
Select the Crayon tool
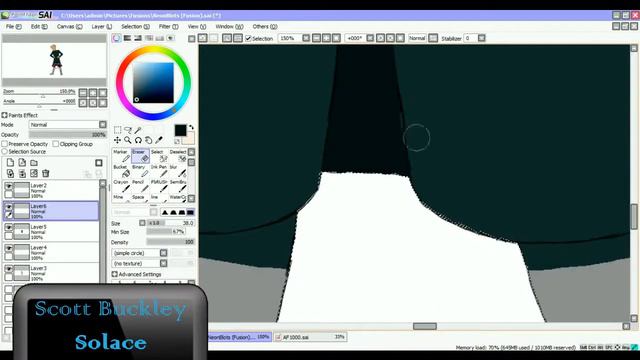(121, 186)
